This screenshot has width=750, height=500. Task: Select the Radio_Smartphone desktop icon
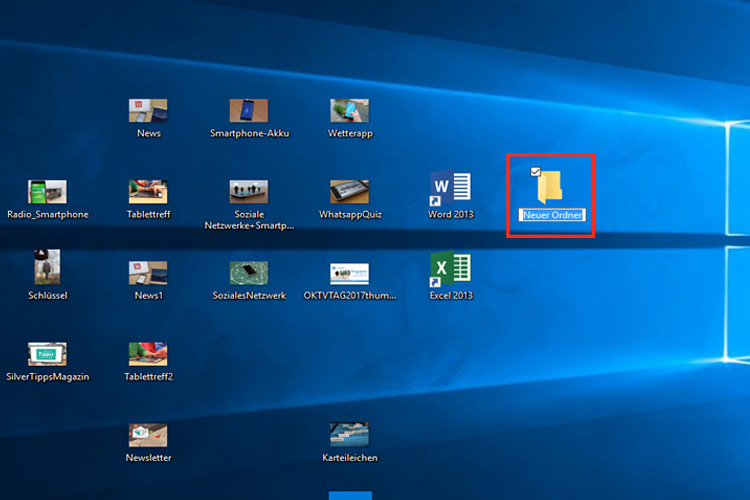coord(47,192)
